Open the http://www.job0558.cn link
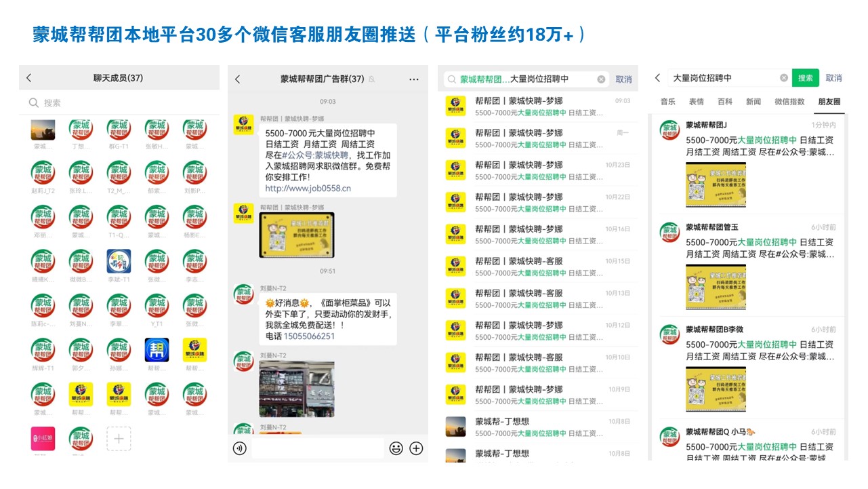The width and height of the screenshot is (868, 489). (308, 189)
